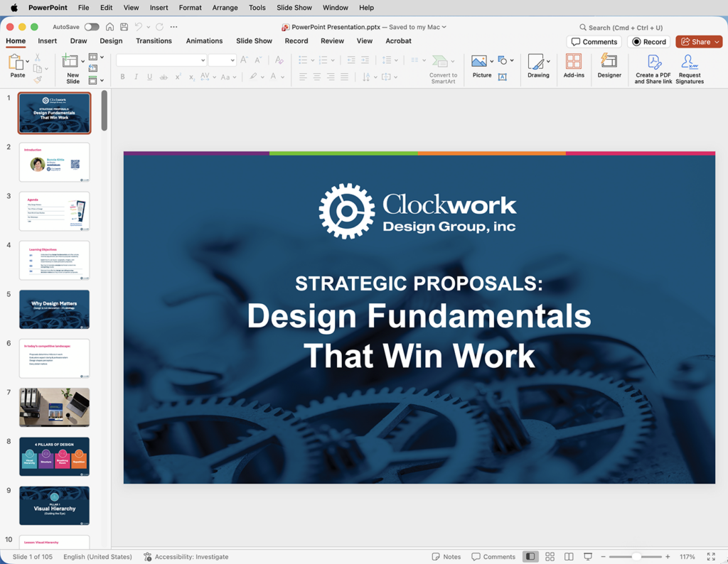Click the Format Painter brush icon
Viewport: 728px width, 564px height.
click(38, 80)
